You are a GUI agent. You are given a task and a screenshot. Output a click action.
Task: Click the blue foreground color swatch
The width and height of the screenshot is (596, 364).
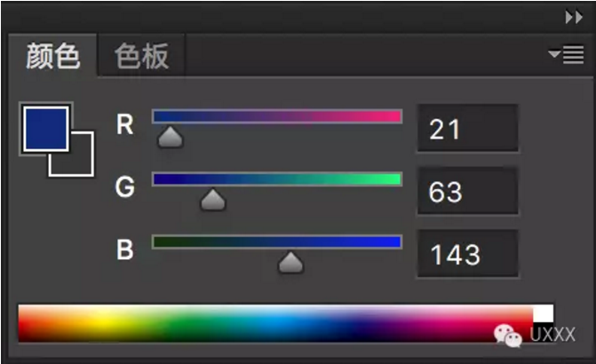(x=45, y=127)
